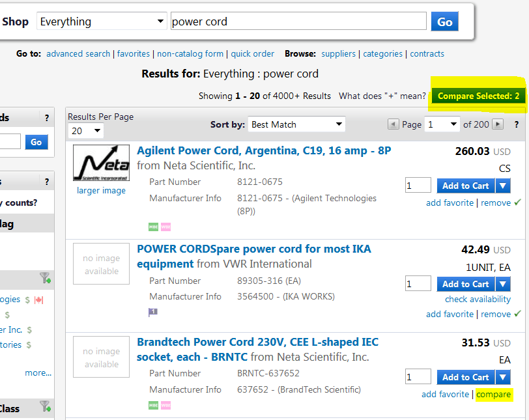Click the sidebar Go button
Viewport: 529px width, 420px height.
(x=36, y=142)
